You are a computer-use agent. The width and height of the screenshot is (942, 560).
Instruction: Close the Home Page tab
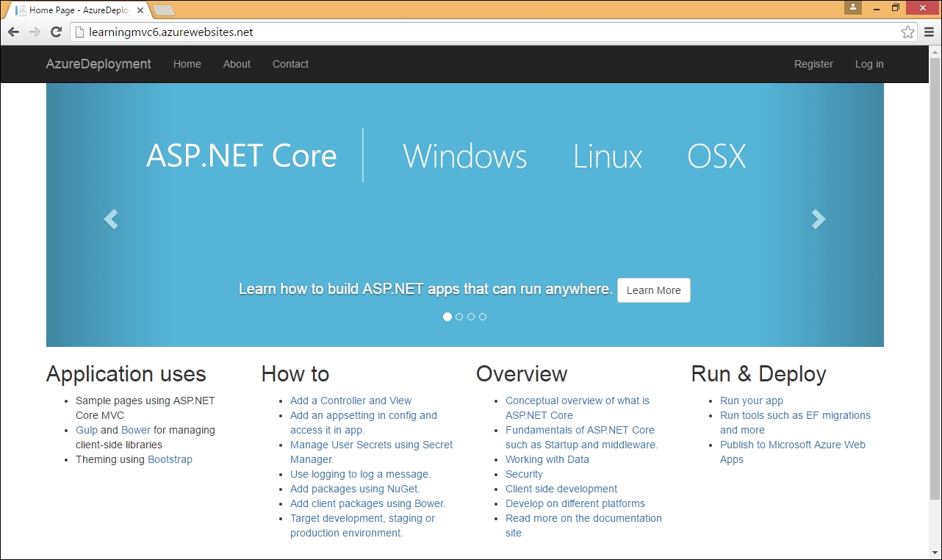[140, 11]
